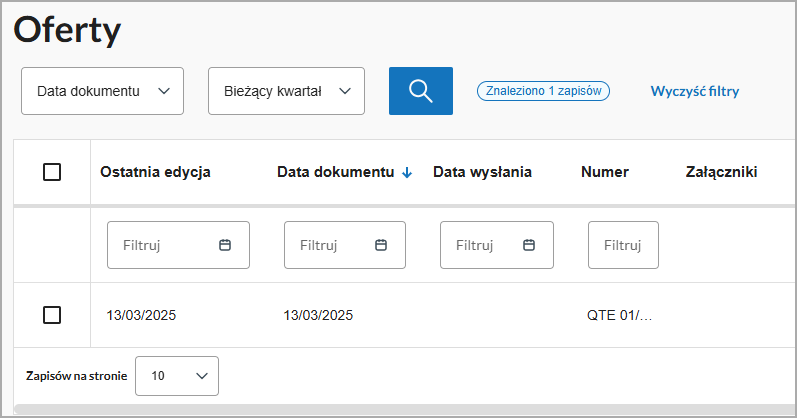Open calendar in Data wysłania filter
The image size is (797, 418).
click(x=529, y=245)
